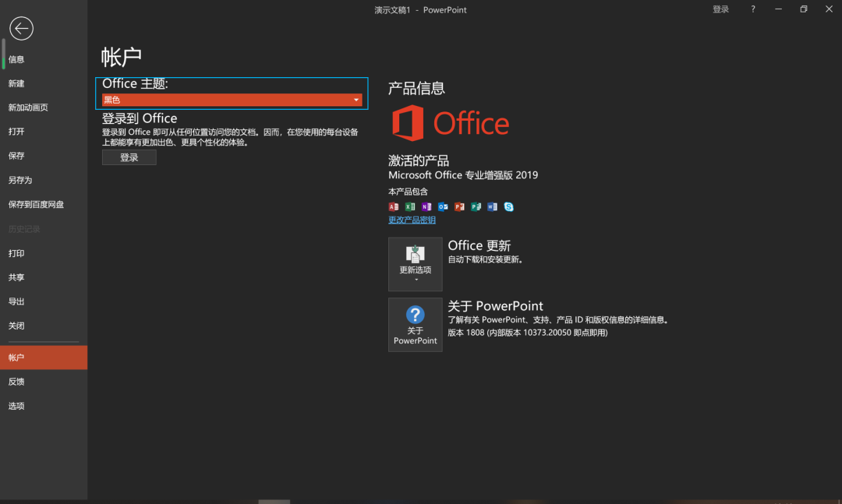Open 选项 in the sidebar
The image size is (842, 504).
(44, 406)
